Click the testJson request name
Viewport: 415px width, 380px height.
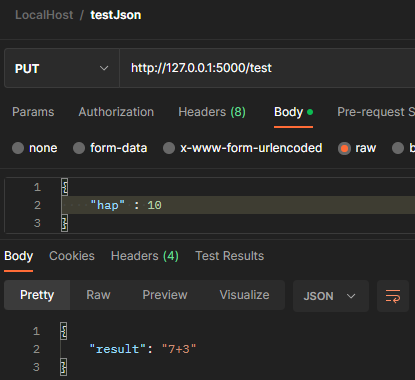(116, 15)
